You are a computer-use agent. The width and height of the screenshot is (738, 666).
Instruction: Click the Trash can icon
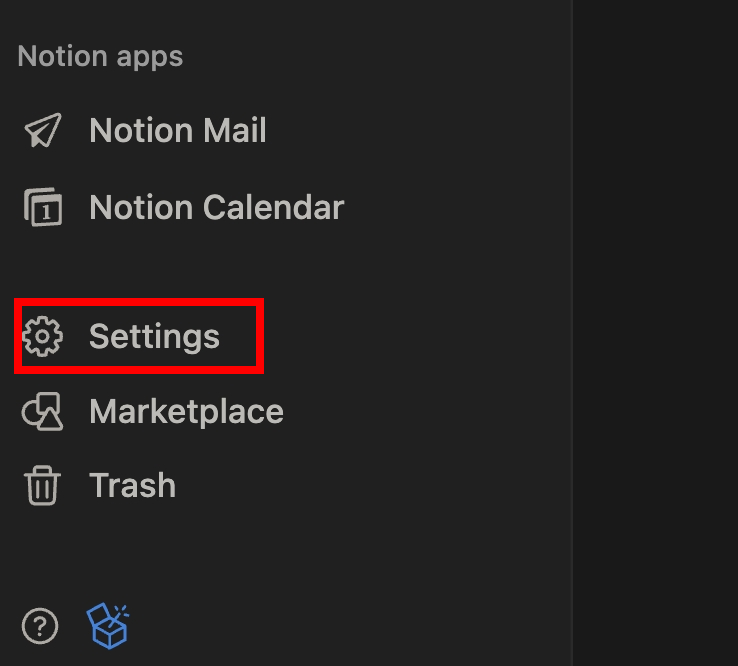coord(42,486)
